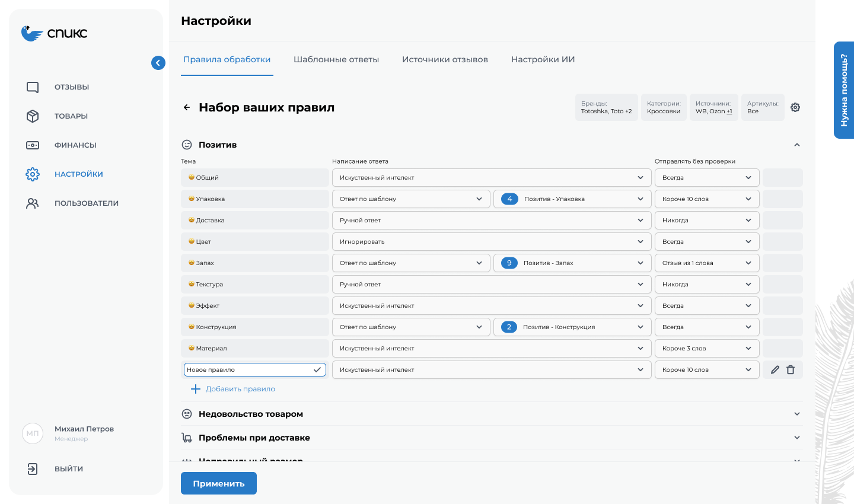Screen dimensions: 854x504
Task: Edit the new rule with pencil icon
Action: tap(775, 369)
